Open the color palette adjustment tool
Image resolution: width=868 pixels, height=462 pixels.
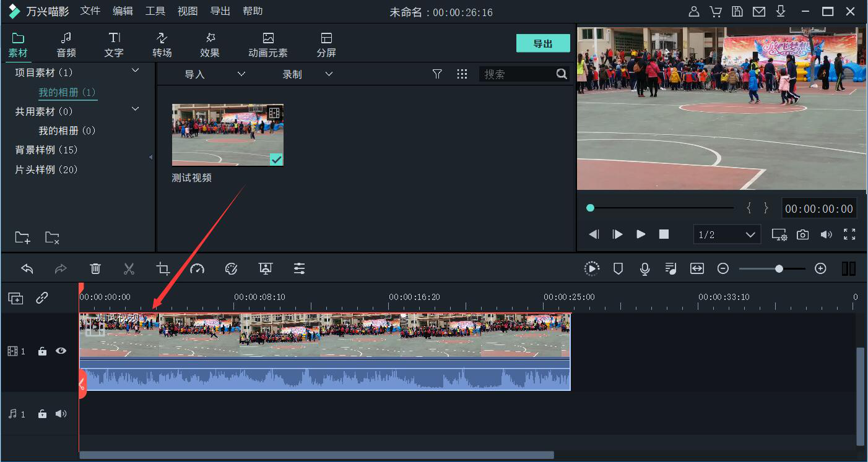click(231, 268)
